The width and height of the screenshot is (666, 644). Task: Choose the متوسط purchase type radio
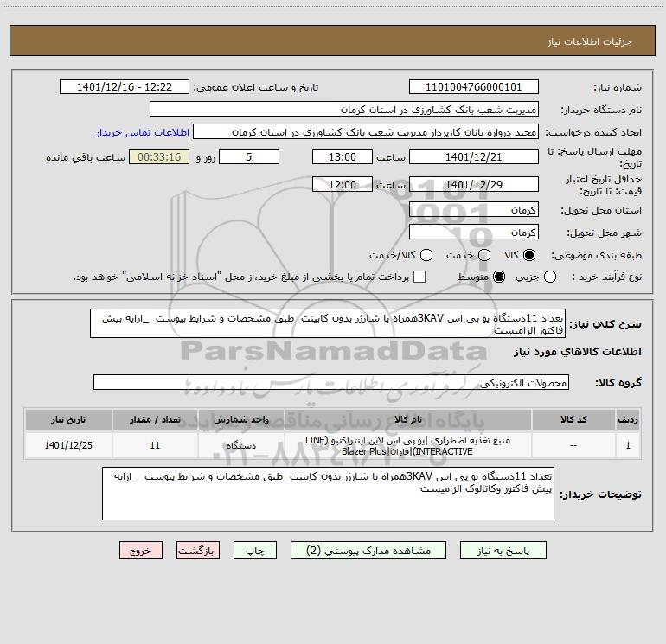[499, 277]
